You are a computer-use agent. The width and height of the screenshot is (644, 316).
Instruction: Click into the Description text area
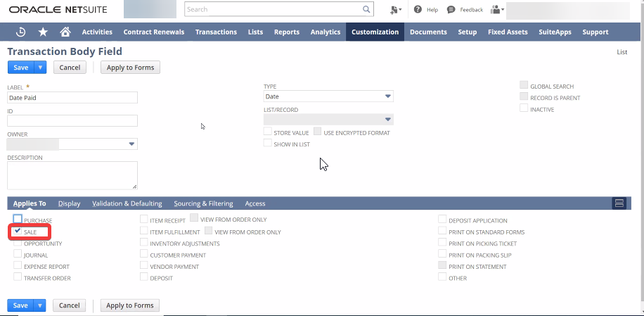72,175
